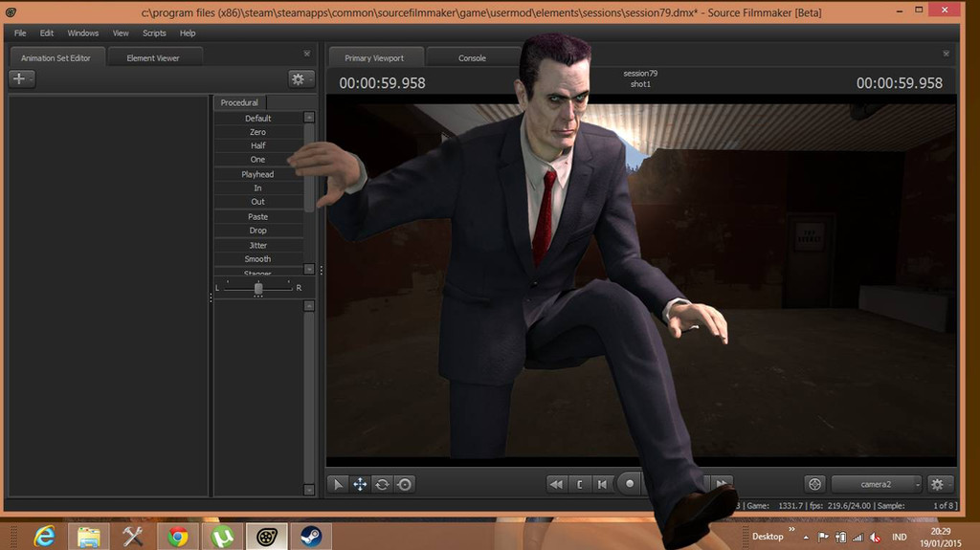Switch to the Console tab

[472, 57]
